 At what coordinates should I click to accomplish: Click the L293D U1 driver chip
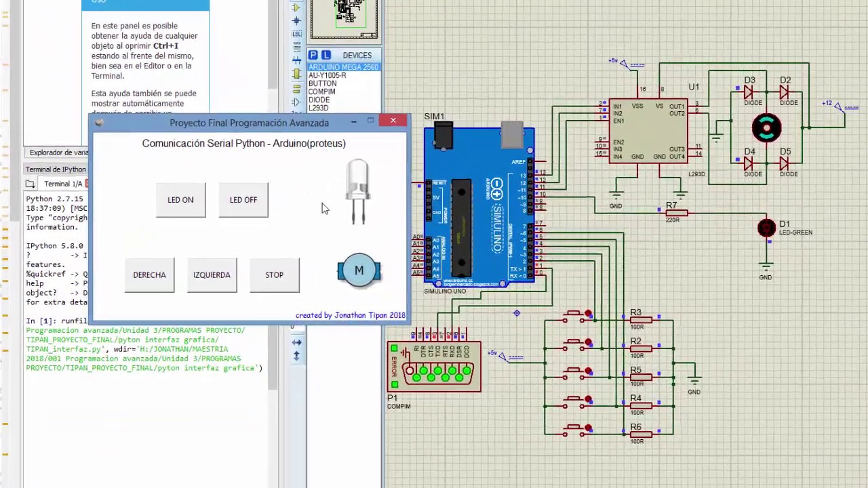pos(648,131)
